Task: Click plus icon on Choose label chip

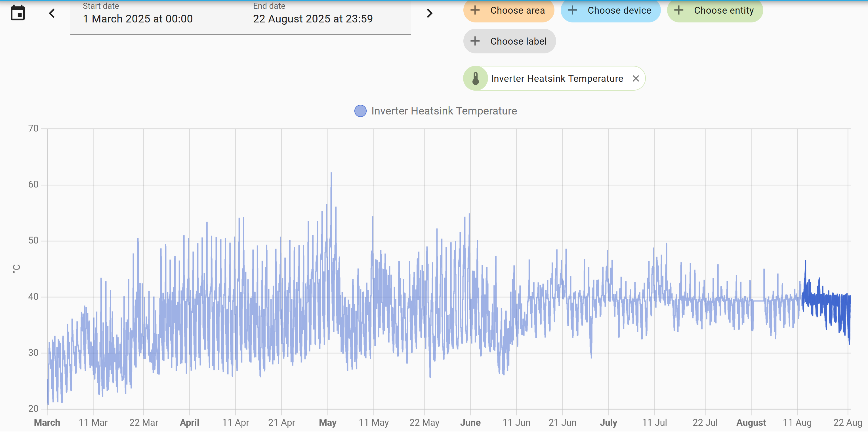Action: tap(475, 41)
